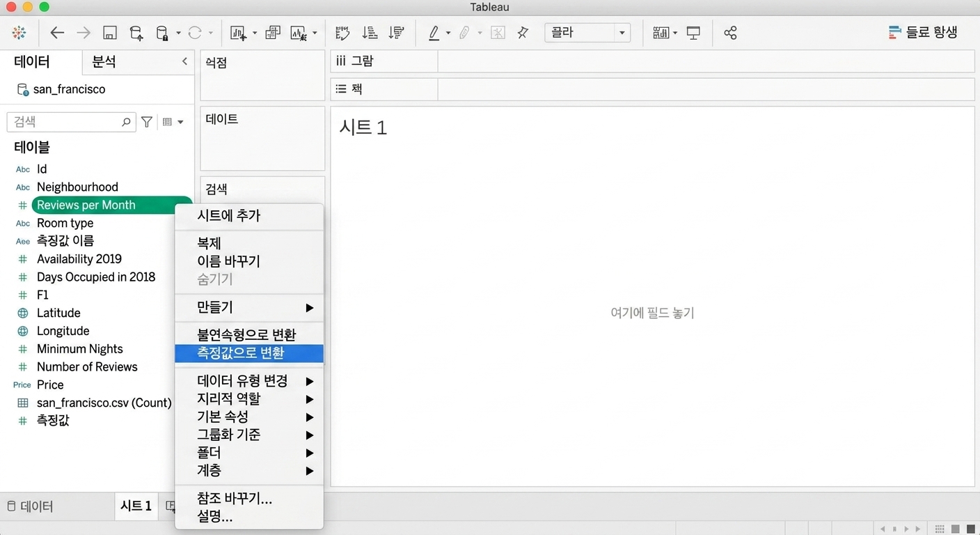Expand the 기본 속성 submenu
The image size is (980, 535).
coord(249,417)
